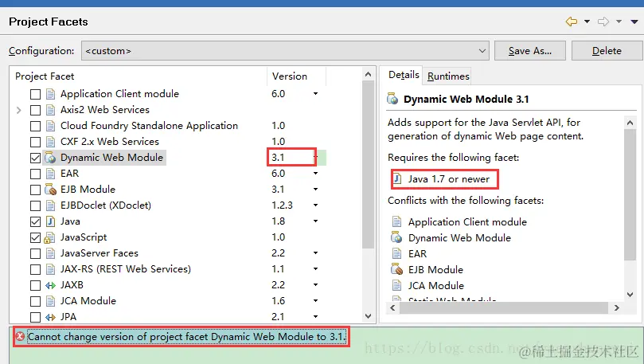
Task: Click the JAXB arrows icon
Action: 50,285
